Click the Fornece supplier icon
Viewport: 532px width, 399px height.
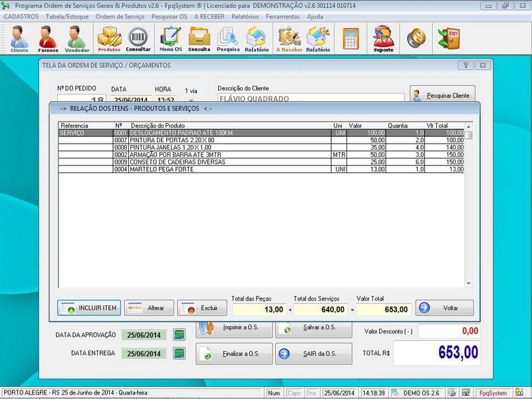[x=48, y=39]
